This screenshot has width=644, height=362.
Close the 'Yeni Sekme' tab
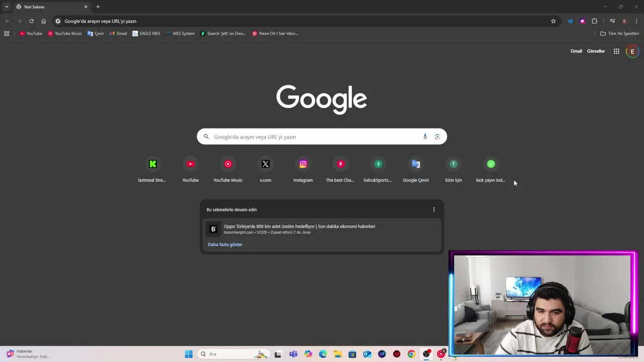tap(86, 7)
